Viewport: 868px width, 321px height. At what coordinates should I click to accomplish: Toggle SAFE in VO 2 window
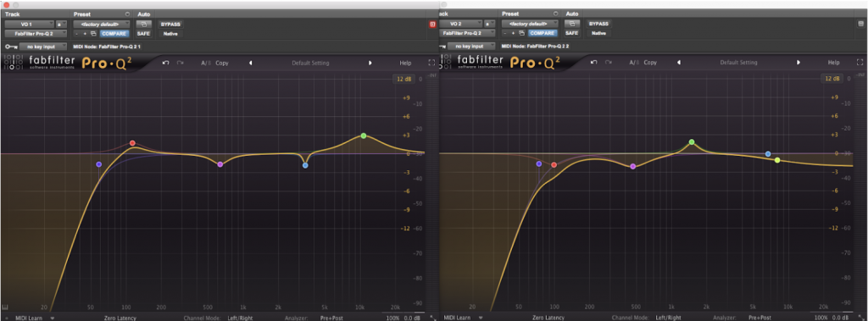[x=572, y=33]
